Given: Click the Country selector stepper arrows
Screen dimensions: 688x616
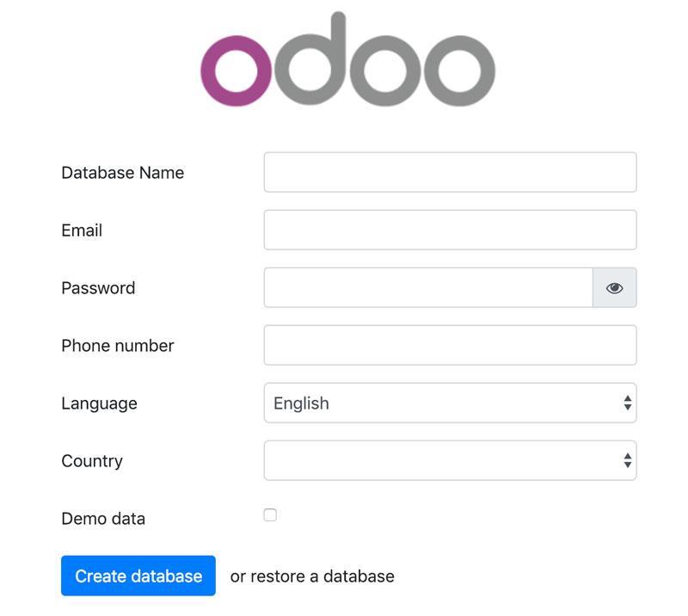Looking at the screenshot, I should point(627,460).
